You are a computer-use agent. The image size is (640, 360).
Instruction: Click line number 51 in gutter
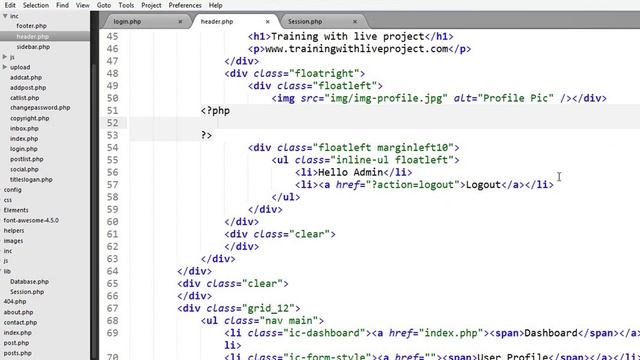point(112,111)
